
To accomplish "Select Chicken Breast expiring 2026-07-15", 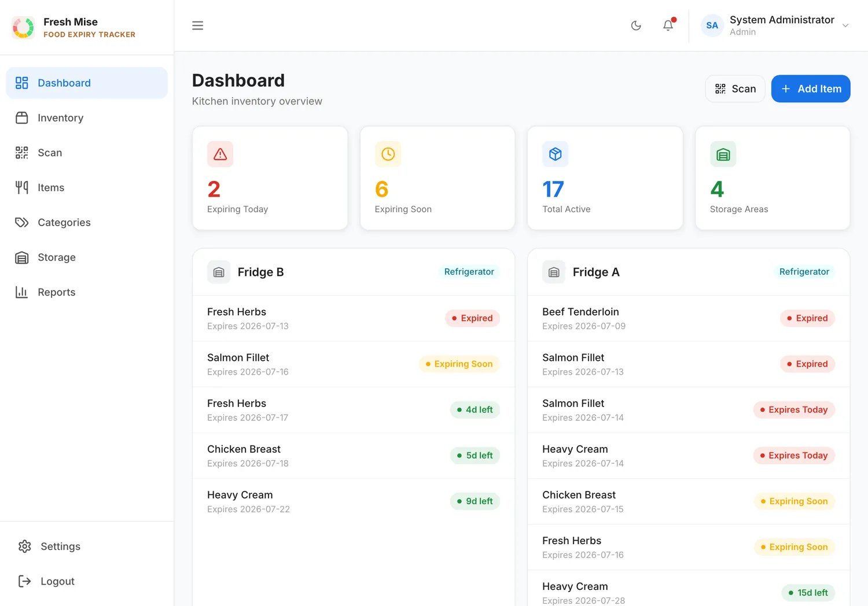I will tap(689, 501).
